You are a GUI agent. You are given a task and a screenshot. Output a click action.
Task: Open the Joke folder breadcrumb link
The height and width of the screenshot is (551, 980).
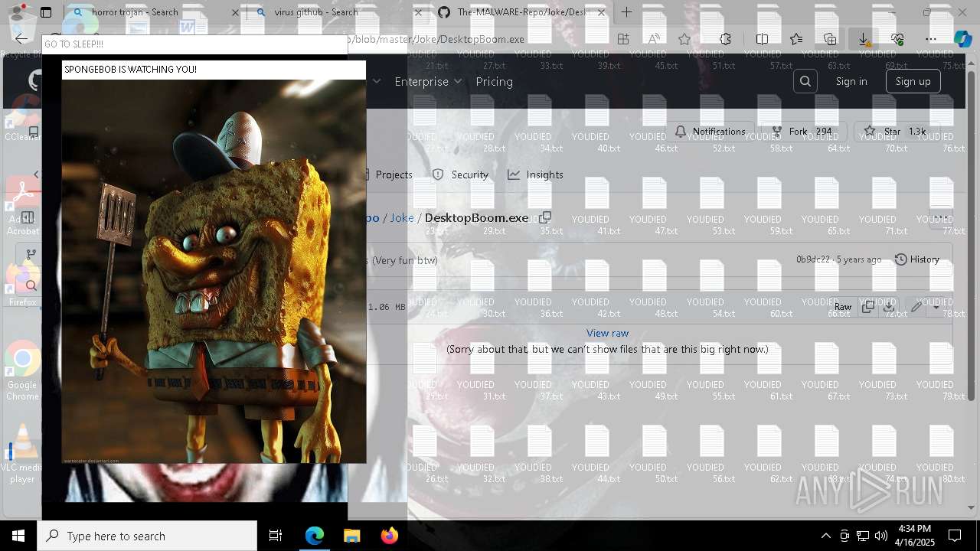(402, 218)
